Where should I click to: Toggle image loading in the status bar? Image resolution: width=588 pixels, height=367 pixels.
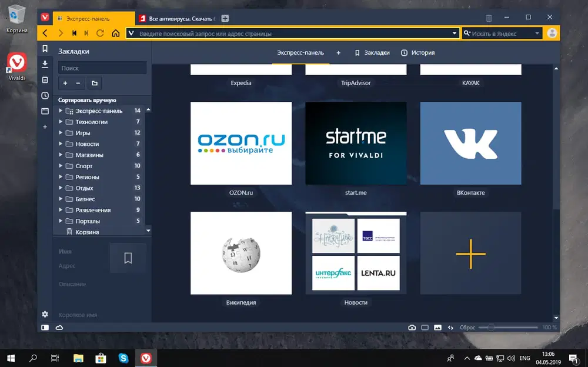437,328
